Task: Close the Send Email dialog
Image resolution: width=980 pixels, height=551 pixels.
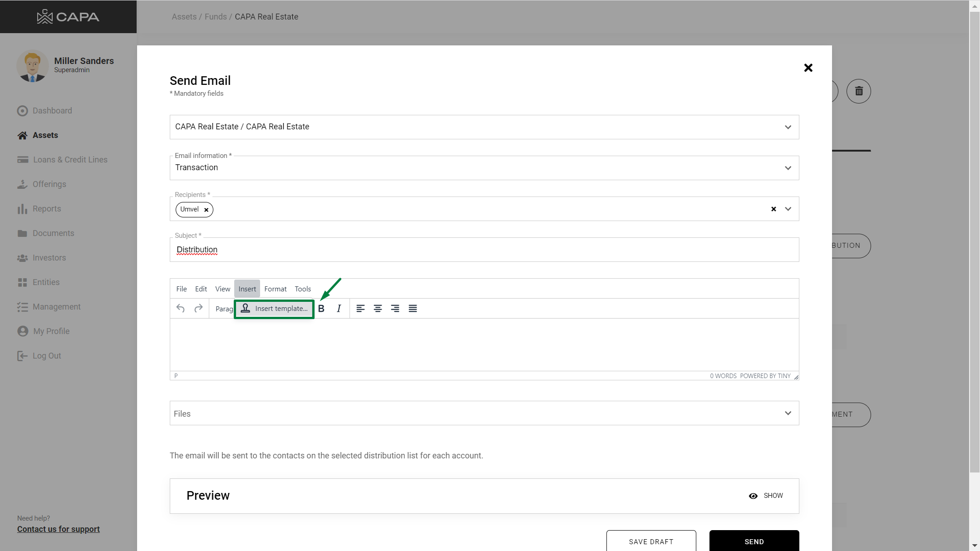Action: [808, 68]
